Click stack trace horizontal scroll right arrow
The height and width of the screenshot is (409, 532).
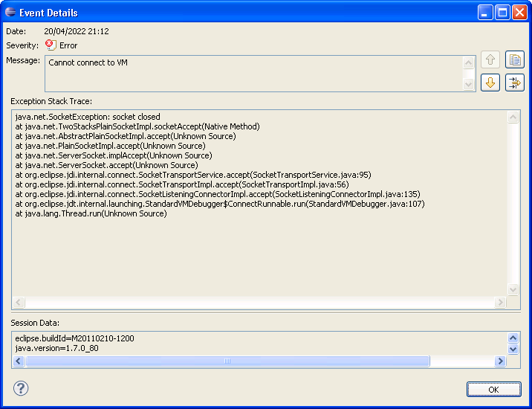pyautogui.click(x=500, y=302)
